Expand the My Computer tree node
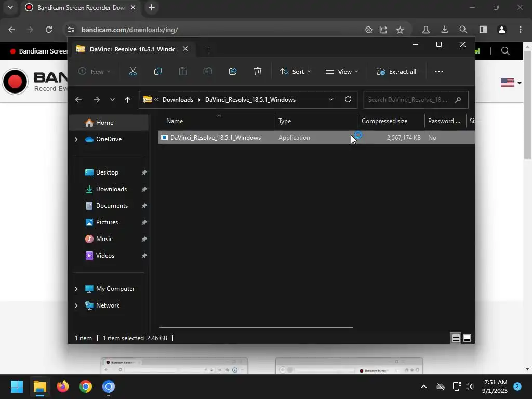The width and height of the screenshot is (532, 399). 76,289
